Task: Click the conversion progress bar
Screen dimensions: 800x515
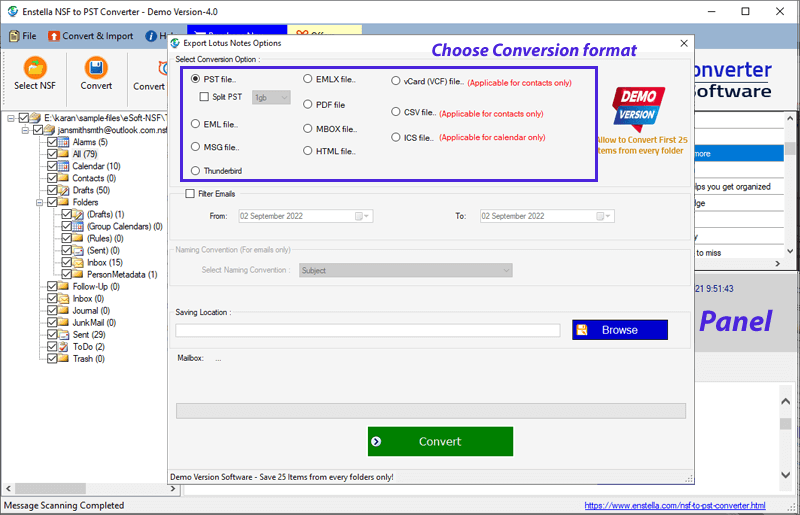Action: [x=431, y=411]
